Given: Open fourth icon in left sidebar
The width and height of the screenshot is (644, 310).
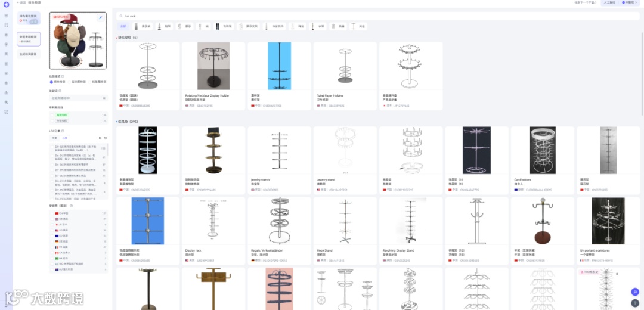Looking at the screenshot, I should [x=6, y=44].
